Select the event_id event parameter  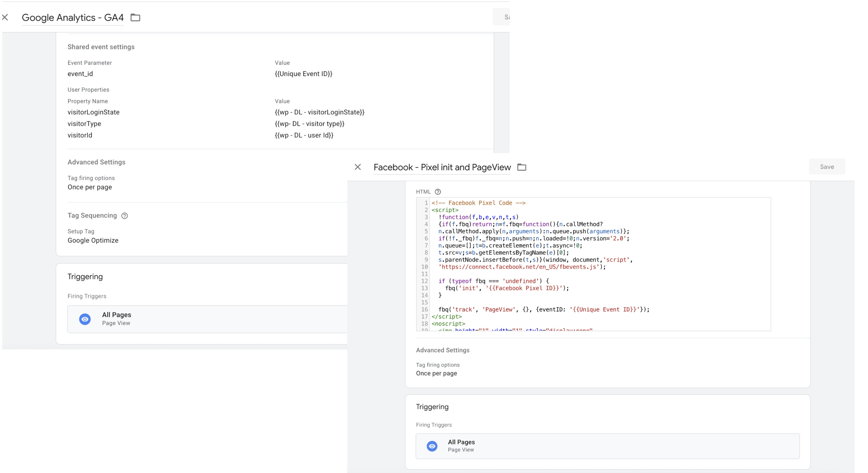point(80,74)
